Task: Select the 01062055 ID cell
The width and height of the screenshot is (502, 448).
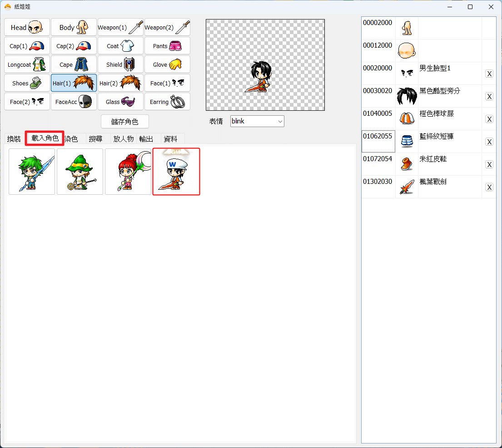Action: (378, 141)
